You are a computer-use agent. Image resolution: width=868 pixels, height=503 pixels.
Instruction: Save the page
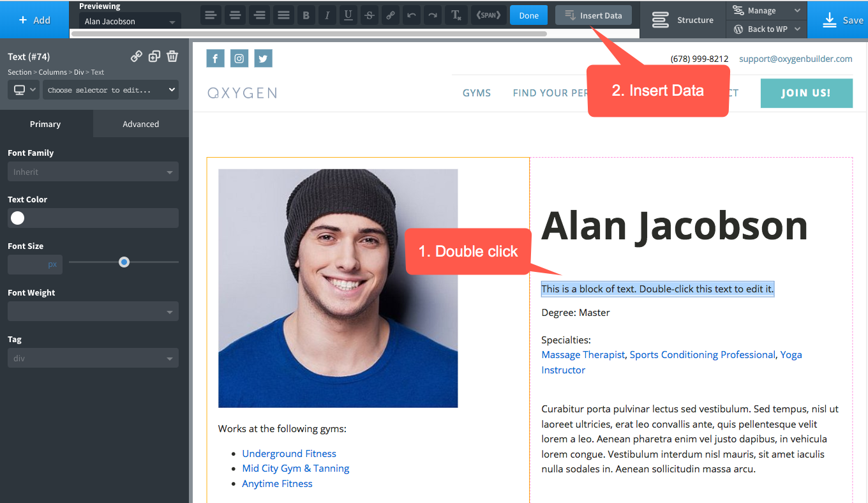tap(838, 20)
